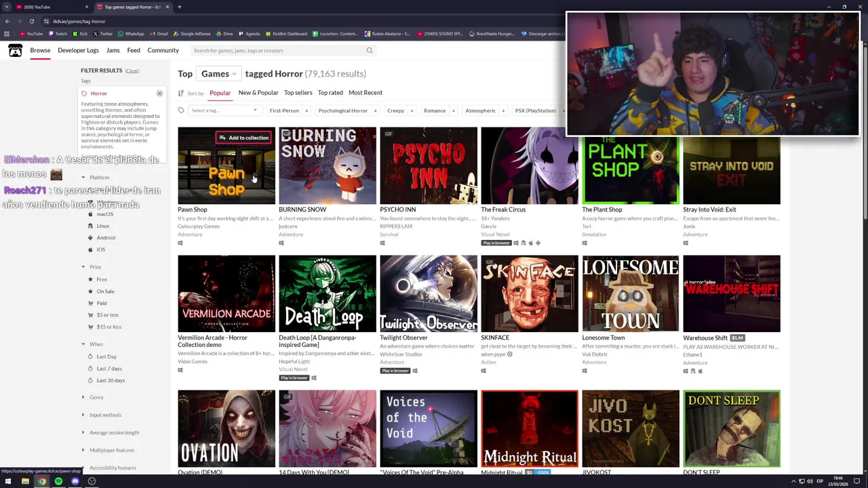Add First-Person tag with plus button
Viewport: 868px width, 488px height.
307,110
